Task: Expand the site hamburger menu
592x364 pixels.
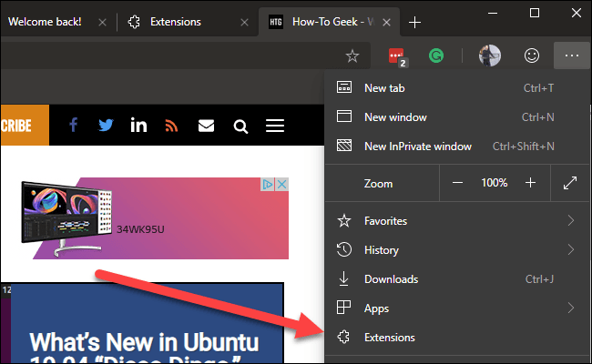Action: click(275, 126)
